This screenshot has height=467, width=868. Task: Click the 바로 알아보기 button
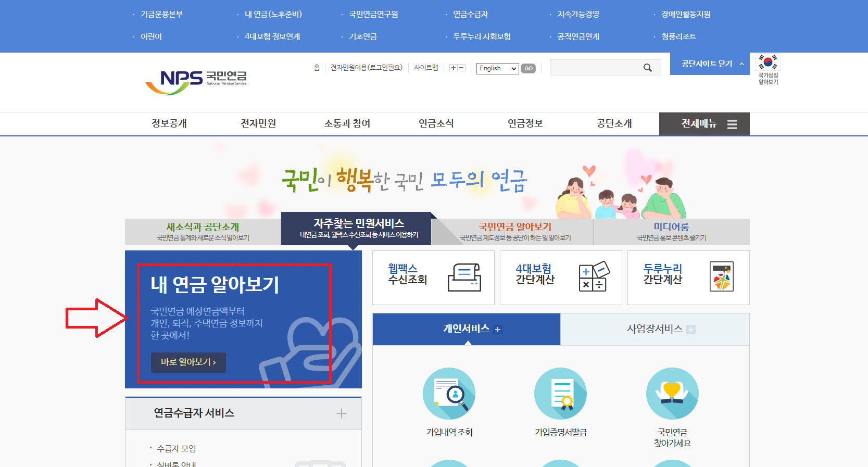coord(188,362)
